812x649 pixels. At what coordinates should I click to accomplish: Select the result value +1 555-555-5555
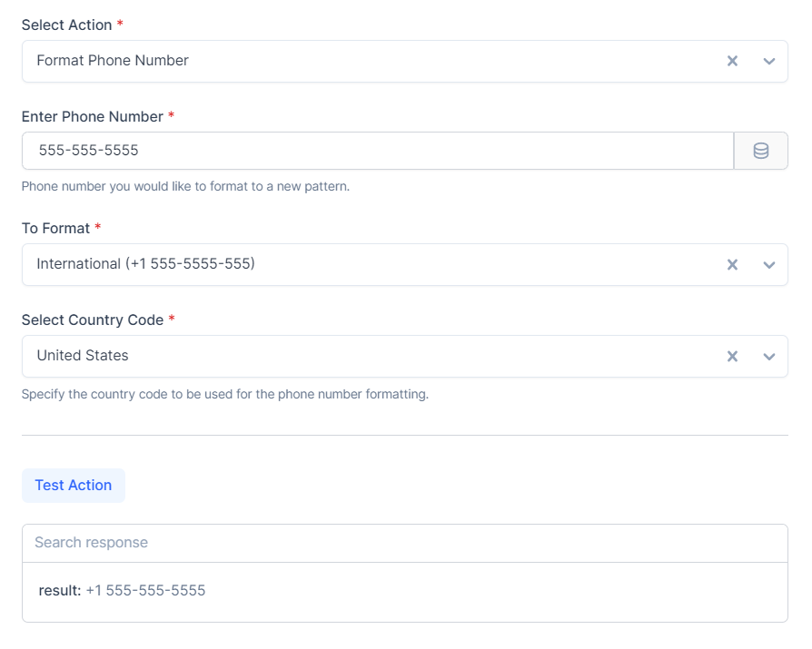[145, 591]
